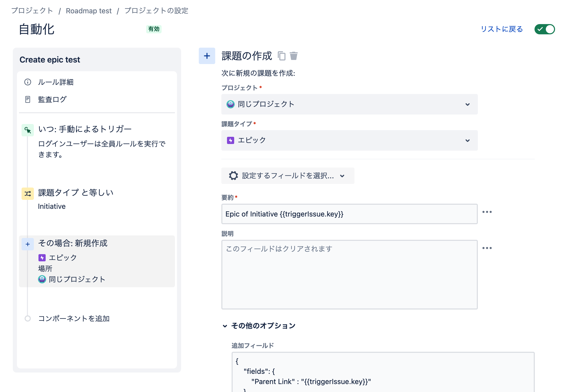Click コンポーネントを追加 to add component

[x=74, y=318]
